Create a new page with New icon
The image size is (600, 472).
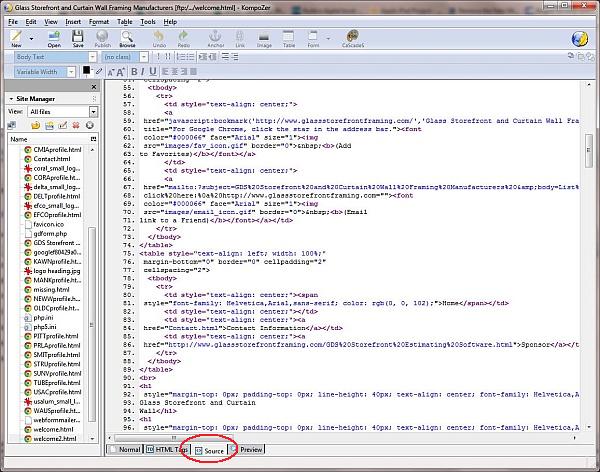pos(16,38)
